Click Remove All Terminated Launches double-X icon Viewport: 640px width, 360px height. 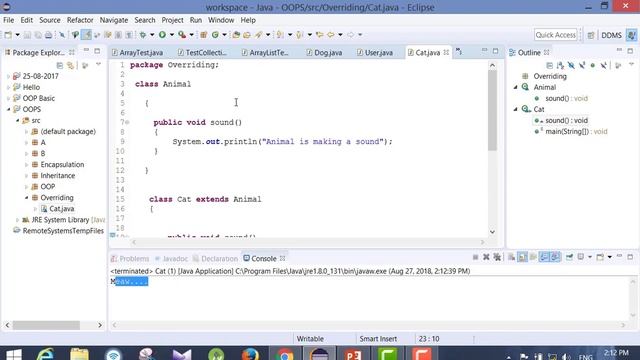pos(497,257)
